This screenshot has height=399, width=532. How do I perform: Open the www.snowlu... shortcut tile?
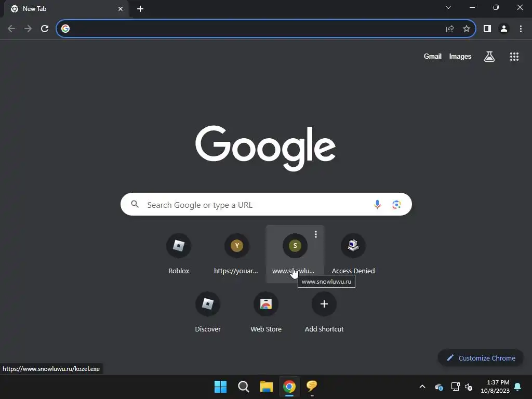[x=295, y=254]
